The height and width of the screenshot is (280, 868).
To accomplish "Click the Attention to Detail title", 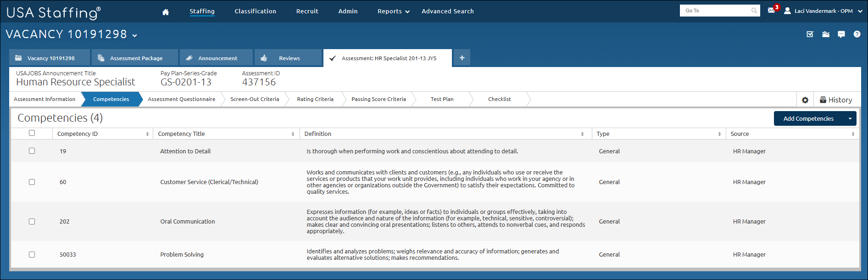I will coord(185,151).
